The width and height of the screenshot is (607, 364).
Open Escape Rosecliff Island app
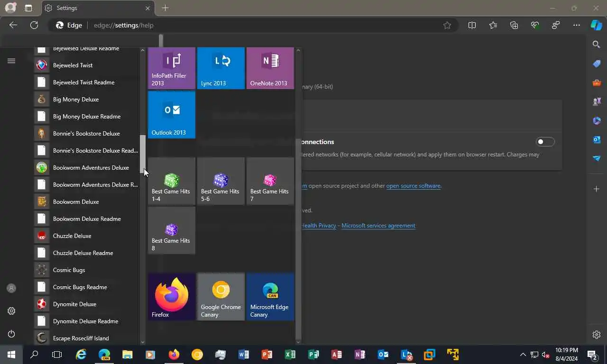[86, 338]
